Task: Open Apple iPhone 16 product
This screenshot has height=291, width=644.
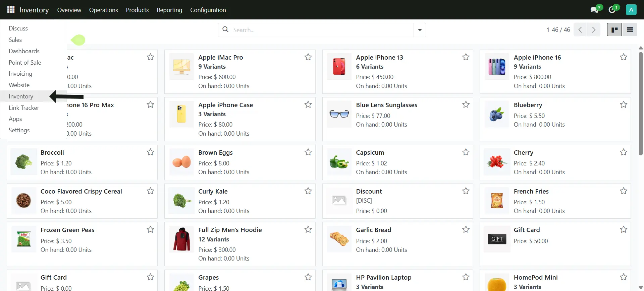Action: pos(537,58)
